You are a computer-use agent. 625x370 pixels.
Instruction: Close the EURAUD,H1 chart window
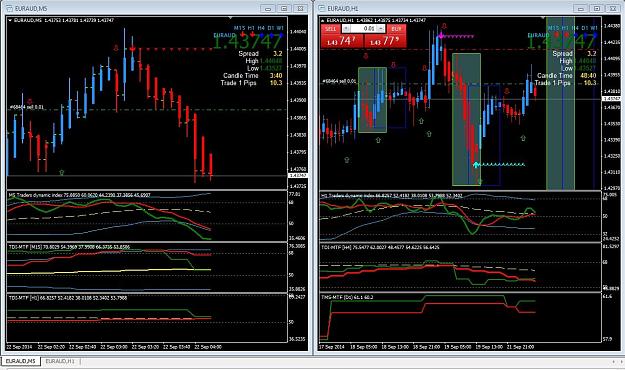[613, 8]
